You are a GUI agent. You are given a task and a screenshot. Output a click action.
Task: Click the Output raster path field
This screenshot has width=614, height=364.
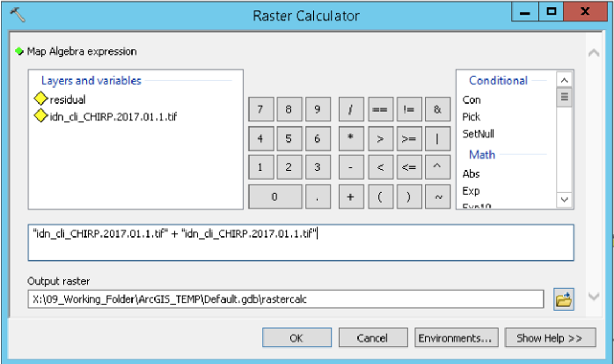pyautogui.click(x=286, y=299)
